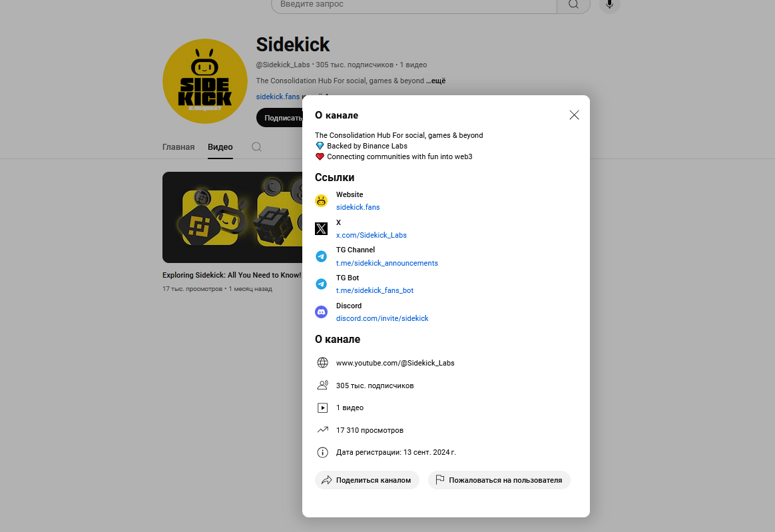The width and height of the screenshot is (775, 532).
Task: Open the Exploring Sidekick video thumbnail
Action: 232,217
